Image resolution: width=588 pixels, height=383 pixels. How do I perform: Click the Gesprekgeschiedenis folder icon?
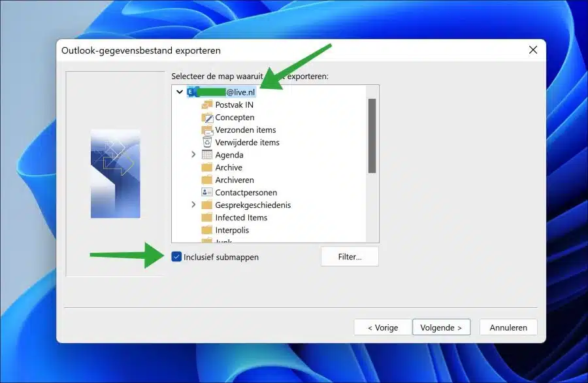(x=207, y=205)
